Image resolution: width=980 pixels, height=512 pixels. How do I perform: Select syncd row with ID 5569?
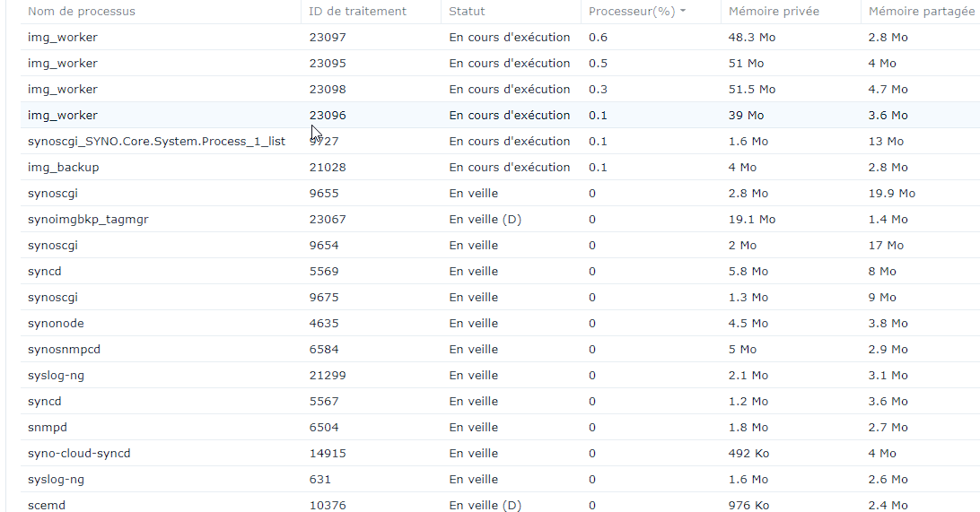click(x=500, y=271)
